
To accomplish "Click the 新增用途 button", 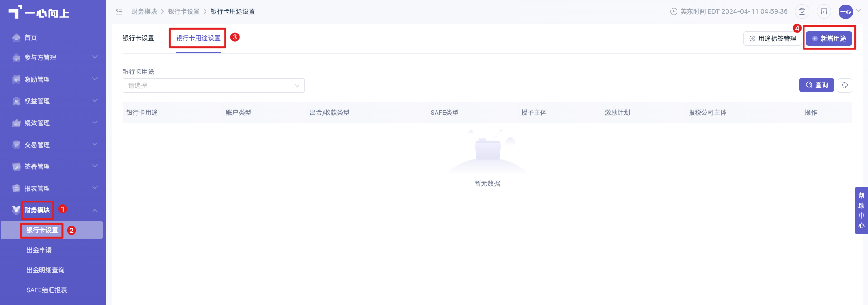I will 829,39.
